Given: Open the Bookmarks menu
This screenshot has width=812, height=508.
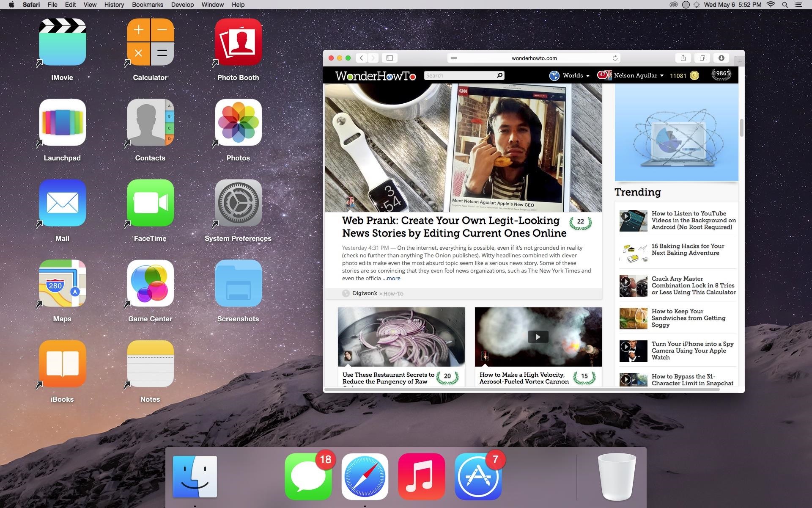Looking at the screenshot, I should tap(147, 5).
